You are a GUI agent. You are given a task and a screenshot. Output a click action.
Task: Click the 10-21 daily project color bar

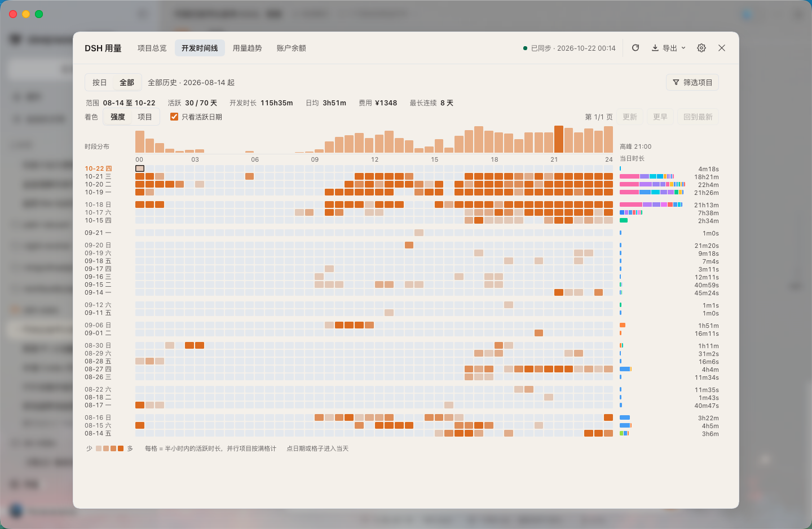tap(647, 176)
